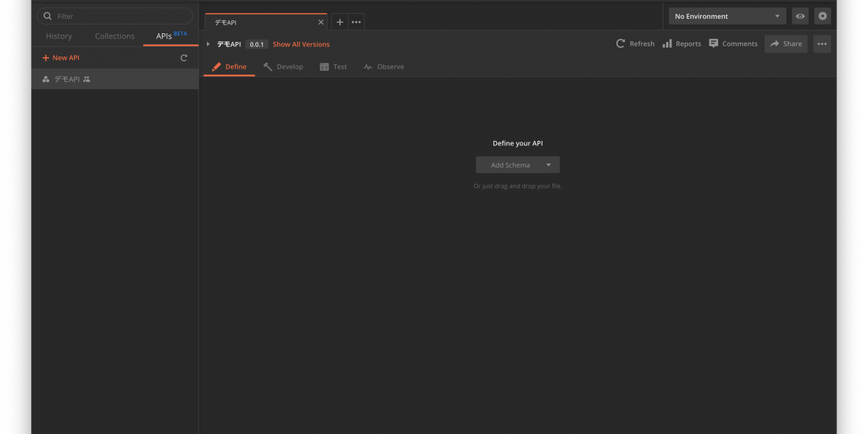The image size is (868, 434).
Task: Refresh the デモAPI view
Action: 635,44
